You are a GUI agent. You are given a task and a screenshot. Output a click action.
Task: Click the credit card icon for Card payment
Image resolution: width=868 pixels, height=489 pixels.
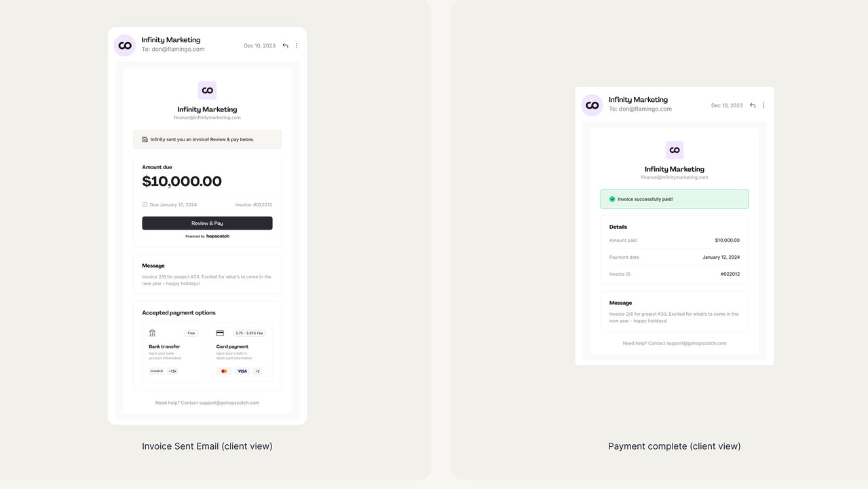coord(220,333)
